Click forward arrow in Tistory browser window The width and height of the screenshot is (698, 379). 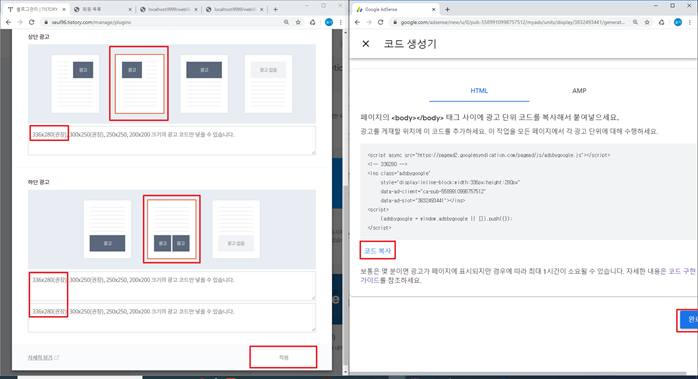(x=20, y=22)
